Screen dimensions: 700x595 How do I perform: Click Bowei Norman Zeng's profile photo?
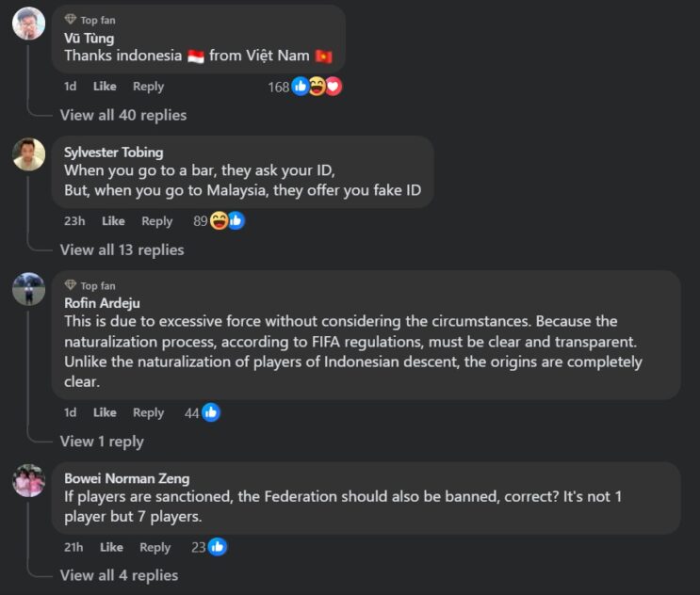point(28,480)
